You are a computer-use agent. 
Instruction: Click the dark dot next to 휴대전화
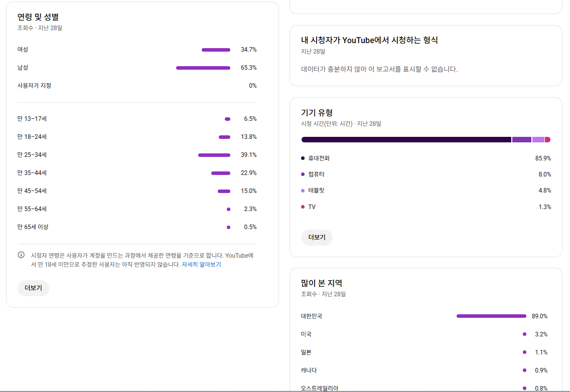click(303, 158)
